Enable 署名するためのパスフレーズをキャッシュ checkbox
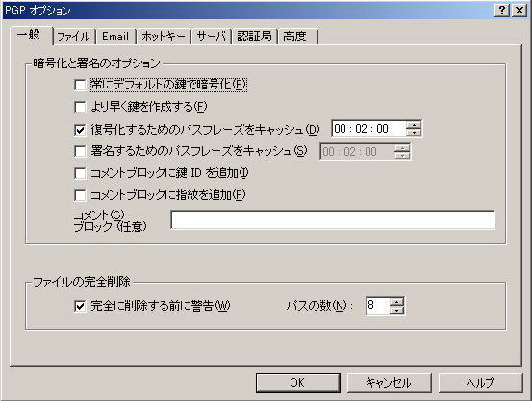The height and width of the screenshot is (401, 532). [80, 151]
